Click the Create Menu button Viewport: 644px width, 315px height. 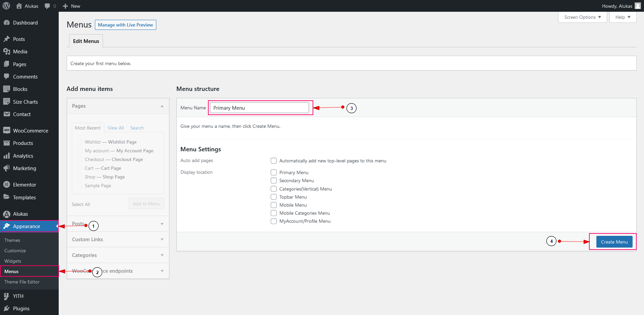click(x=614, y=242)
